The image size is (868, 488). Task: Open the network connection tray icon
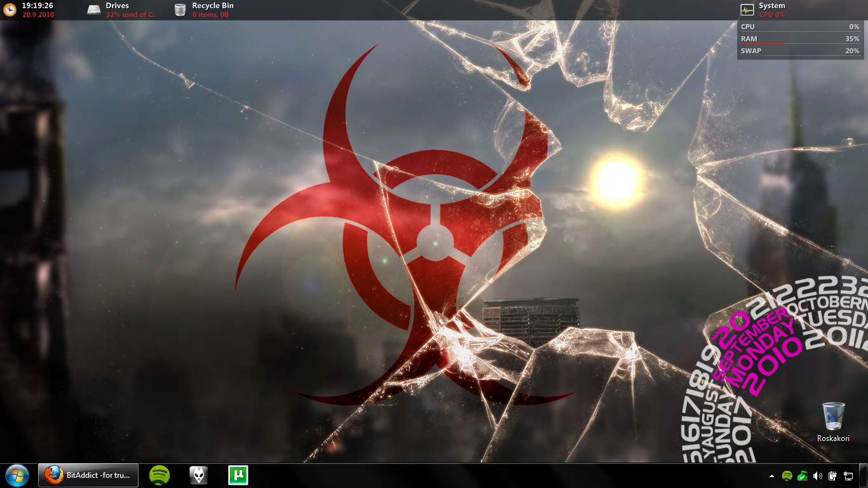click(x=848, y=476)
